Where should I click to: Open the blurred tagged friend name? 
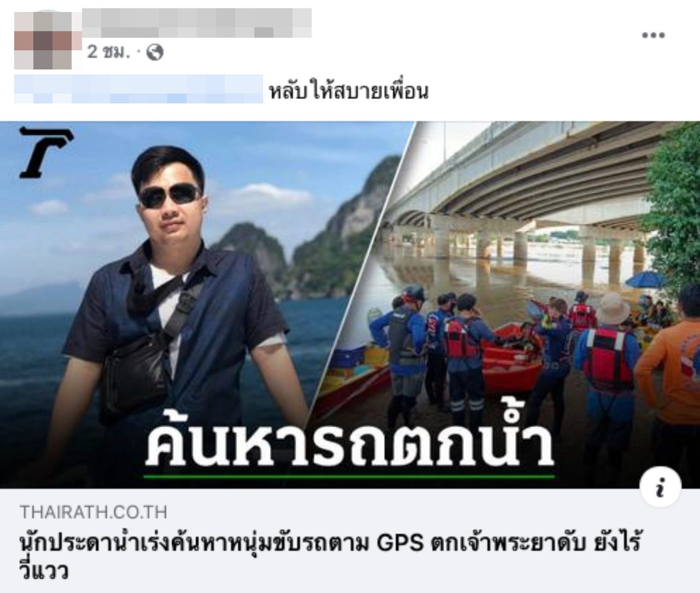click(x=138, y=89)
